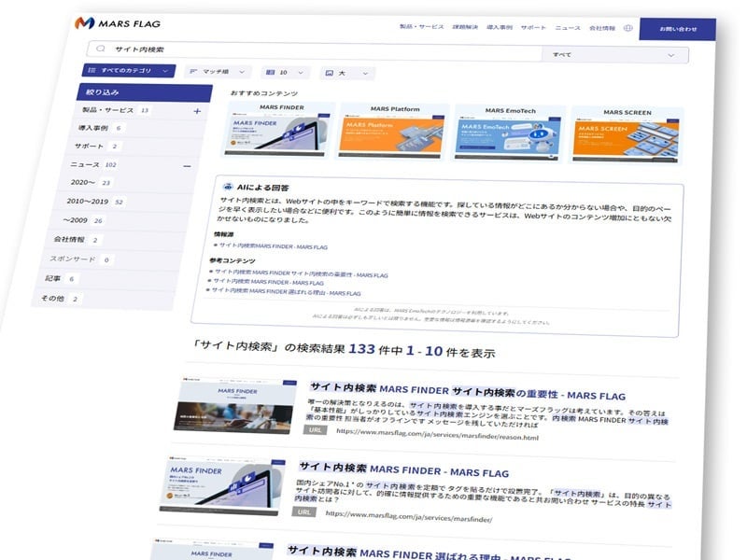Open the globe language icon in top navigation
Viewport: 747px width, 560px height.
tap(627, 28)
